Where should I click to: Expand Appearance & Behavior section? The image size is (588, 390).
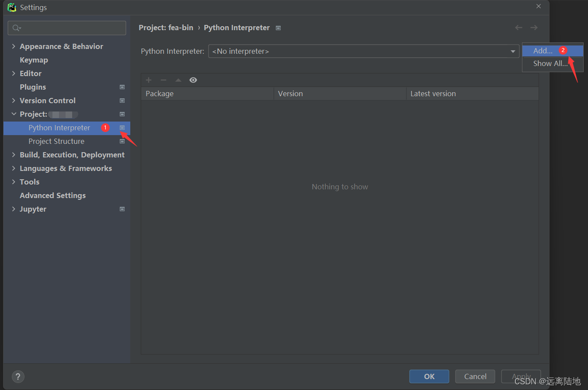pyautogui.click(x=14, y=46)
